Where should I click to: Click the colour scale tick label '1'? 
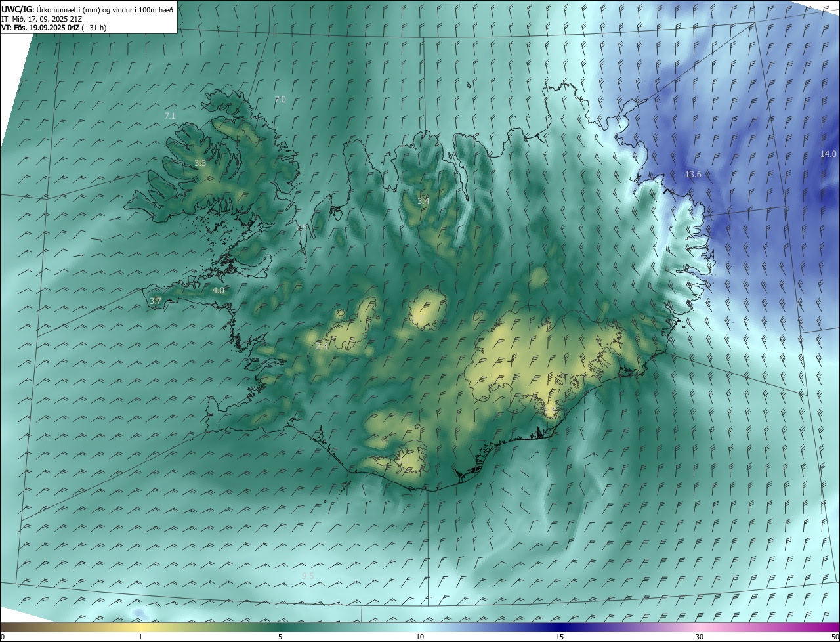tap(140, 637)
